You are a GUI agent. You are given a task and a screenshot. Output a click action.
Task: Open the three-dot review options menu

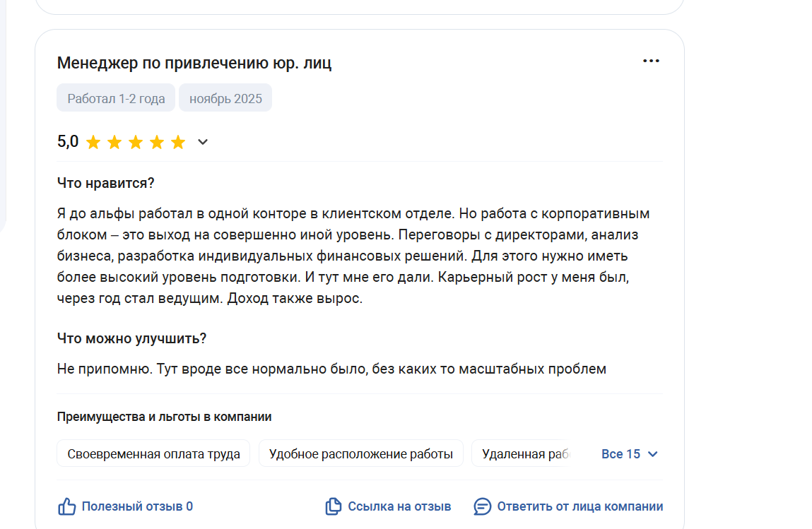point(651,61)
